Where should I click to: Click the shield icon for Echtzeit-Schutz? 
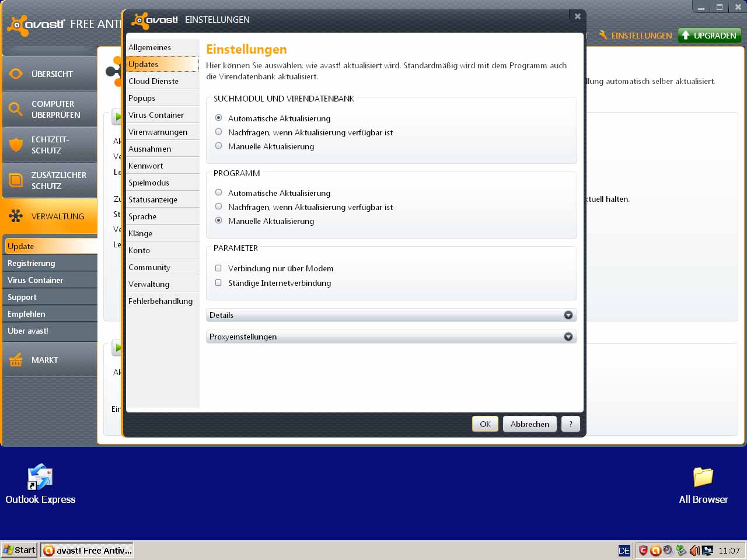16,144
